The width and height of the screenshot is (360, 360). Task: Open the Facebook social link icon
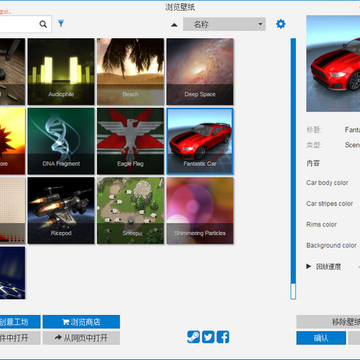point(223,337)
